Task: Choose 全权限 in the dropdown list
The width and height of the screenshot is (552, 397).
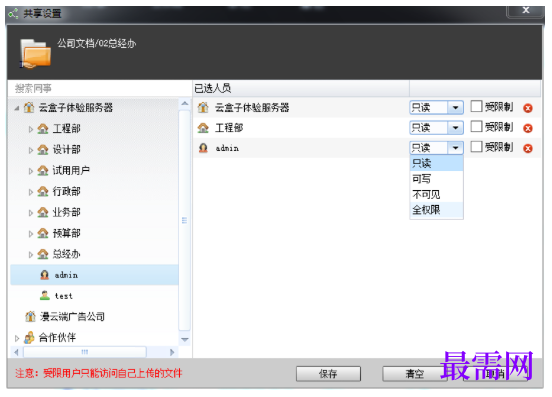Action: 437,210
